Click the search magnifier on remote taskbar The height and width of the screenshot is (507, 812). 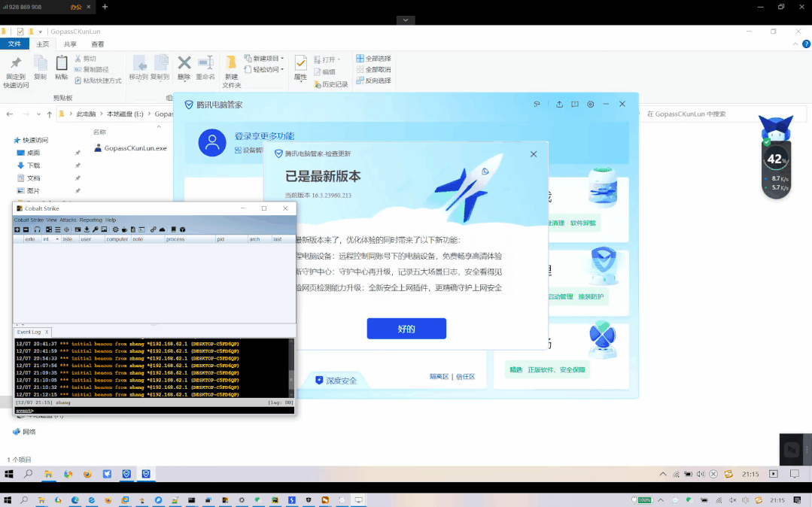28,474
